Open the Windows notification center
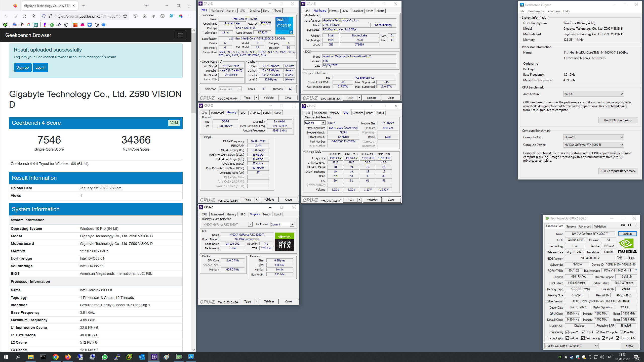Image resolution: width=644 pixels, height=362 pixels. [x=636, y=357]
